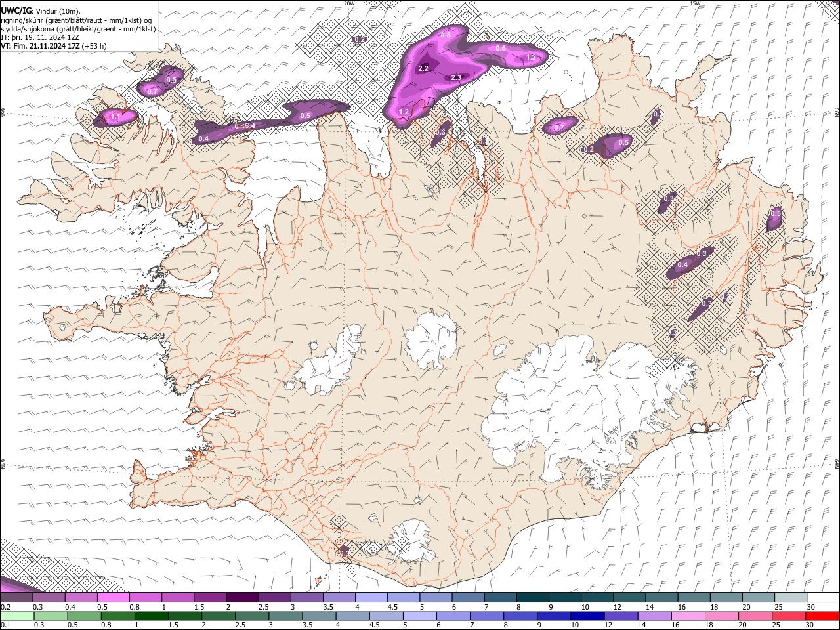Click the '66N' latitude label on the right edge
The width and height of the screenshot is (840, 630).
(x=837, y=112)
